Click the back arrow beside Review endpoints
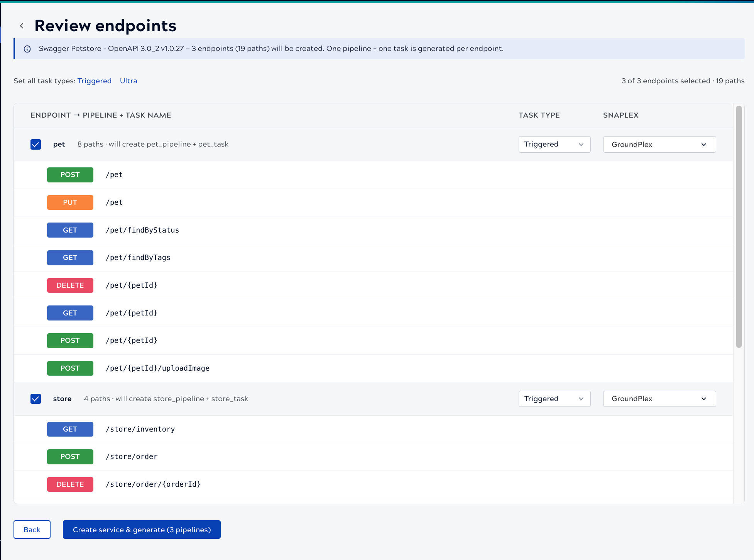 [22, 26]
